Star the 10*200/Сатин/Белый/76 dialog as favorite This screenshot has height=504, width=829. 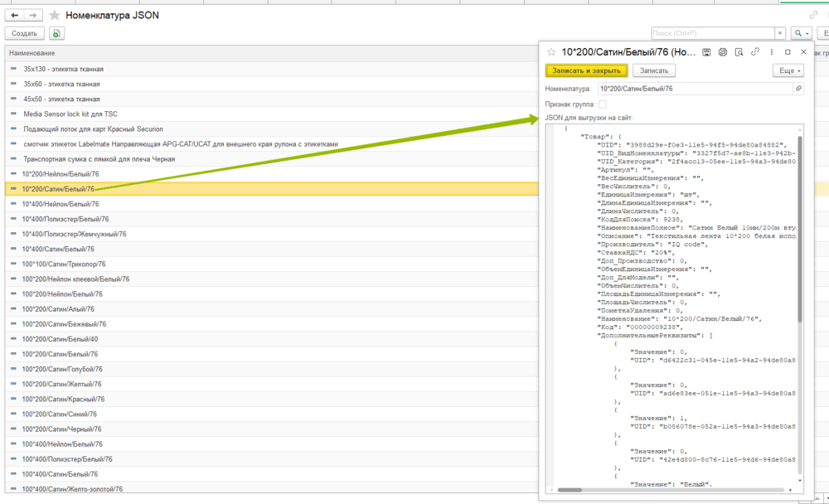coord(551,52)
